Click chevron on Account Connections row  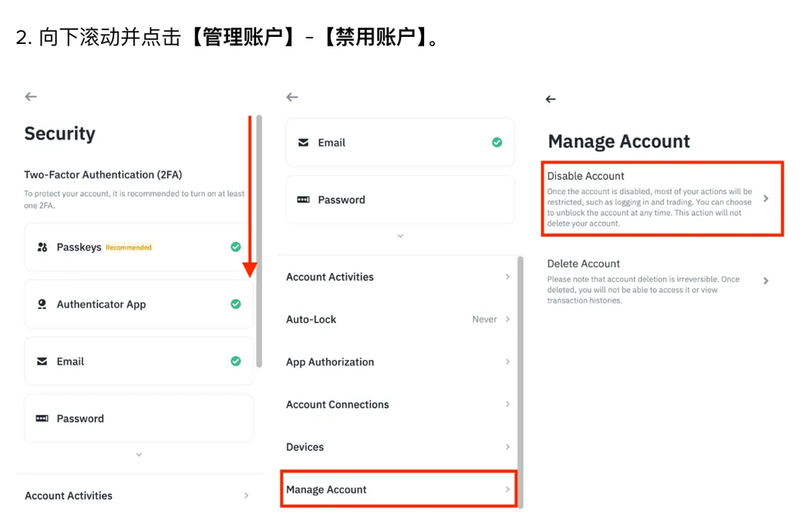pos(507,404)
